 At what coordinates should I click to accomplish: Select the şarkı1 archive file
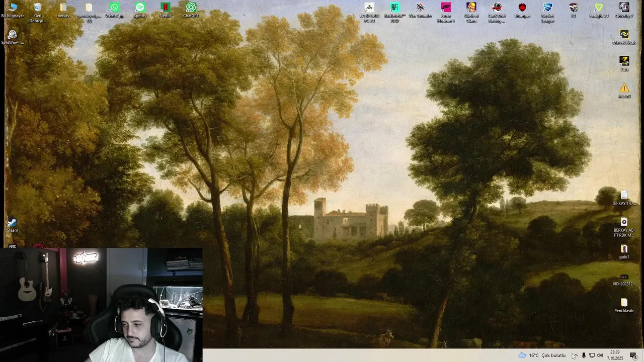tap(624, 252)
